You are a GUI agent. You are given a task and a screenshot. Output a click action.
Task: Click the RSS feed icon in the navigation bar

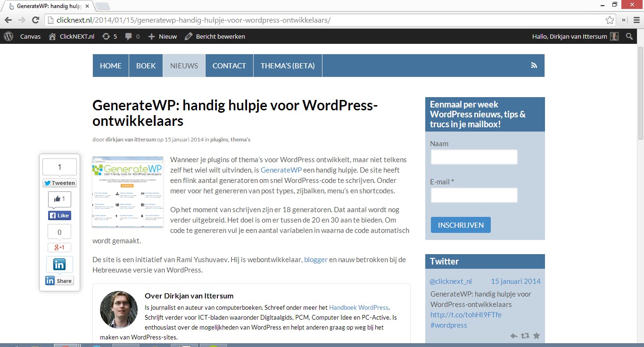coord(534,66)
